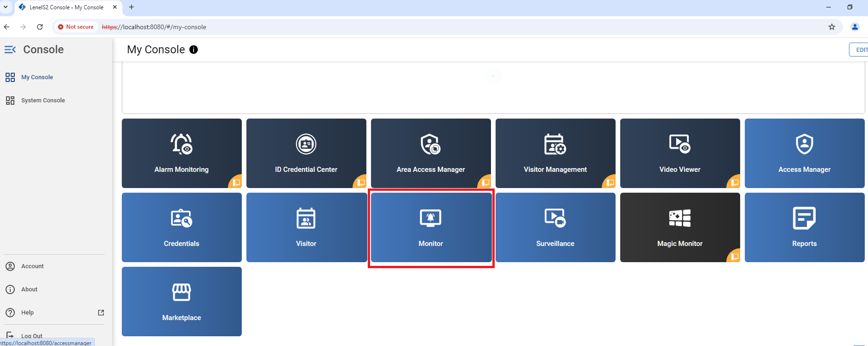Open the Access Manager tile
Viewport: 868px width, 346px height.
point(805,153)
